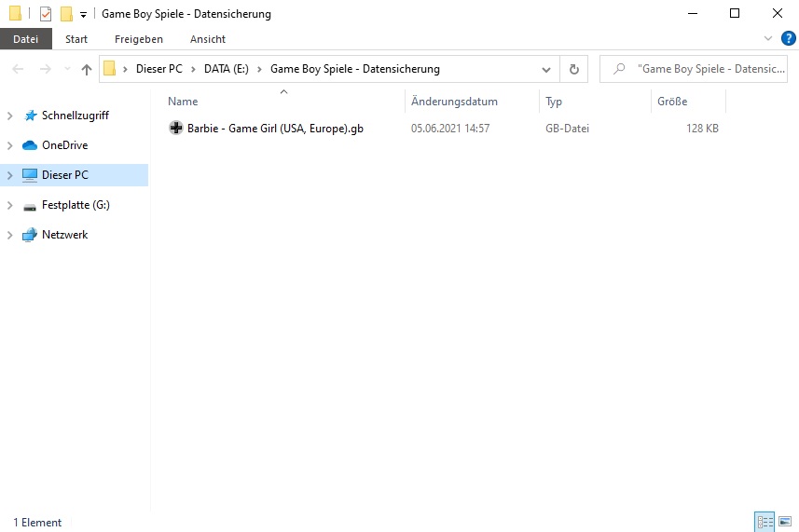799x532 pixels.
Task: Expand the ribbon with chevron arrow
Action: 768,38
